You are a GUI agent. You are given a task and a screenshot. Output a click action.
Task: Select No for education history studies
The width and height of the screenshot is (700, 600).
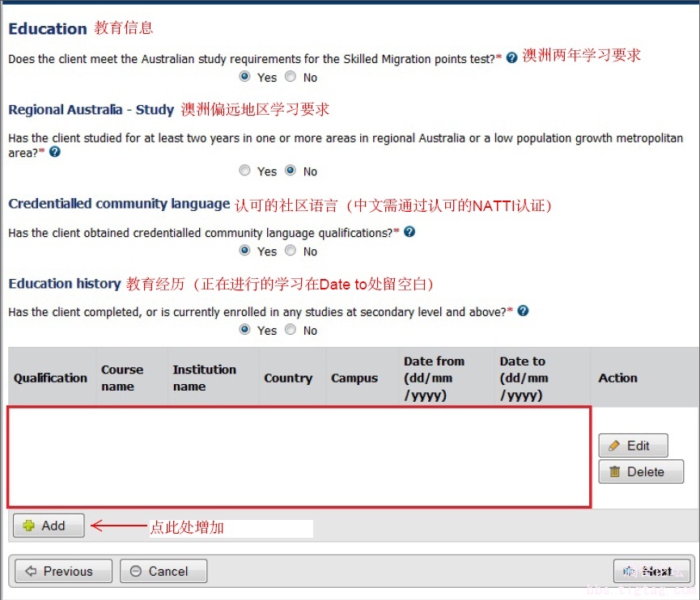291,330
